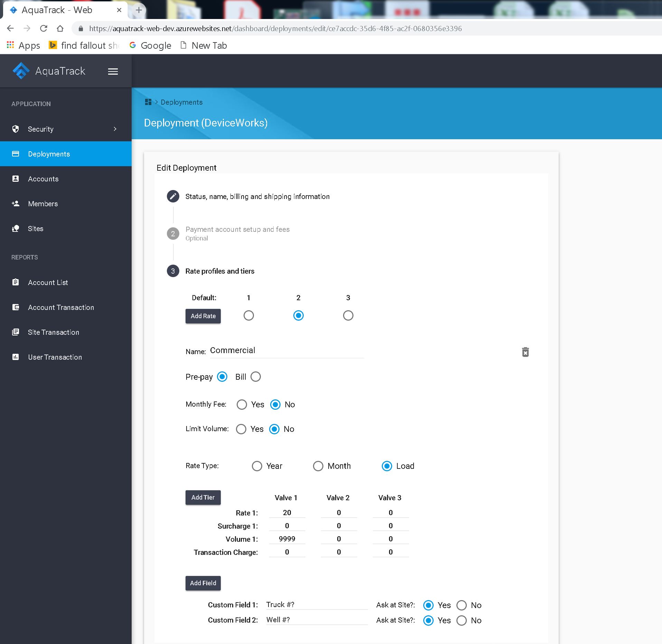Choose the Bill payment option

(256, 377)
